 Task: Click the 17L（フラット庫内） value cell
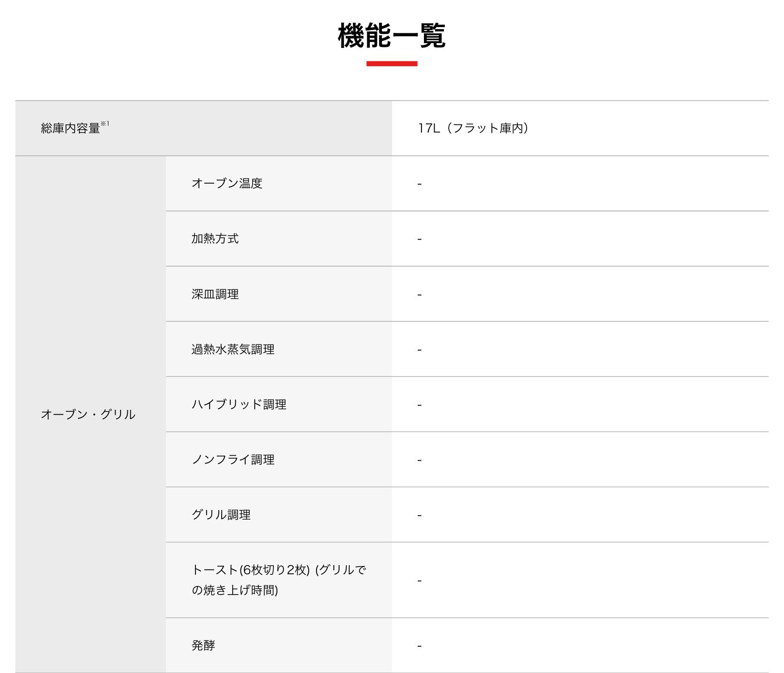473,128
